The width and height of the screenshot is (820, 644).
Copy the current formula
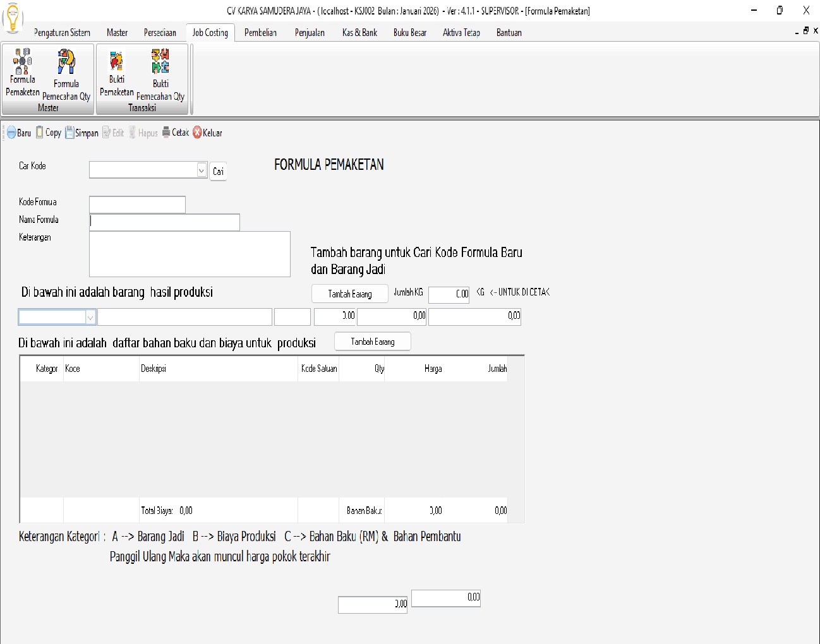[49, 133]
